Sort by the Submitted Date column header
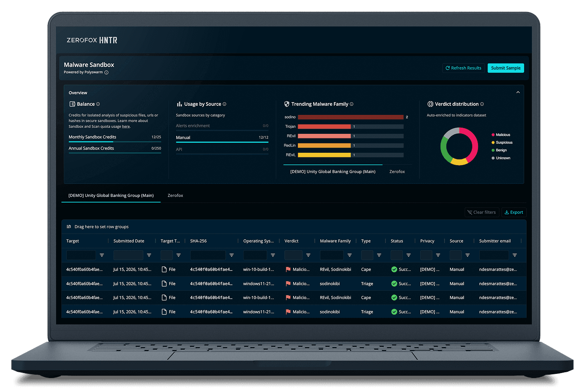Screen dimensions: 583x392 [x=129, y=241]
